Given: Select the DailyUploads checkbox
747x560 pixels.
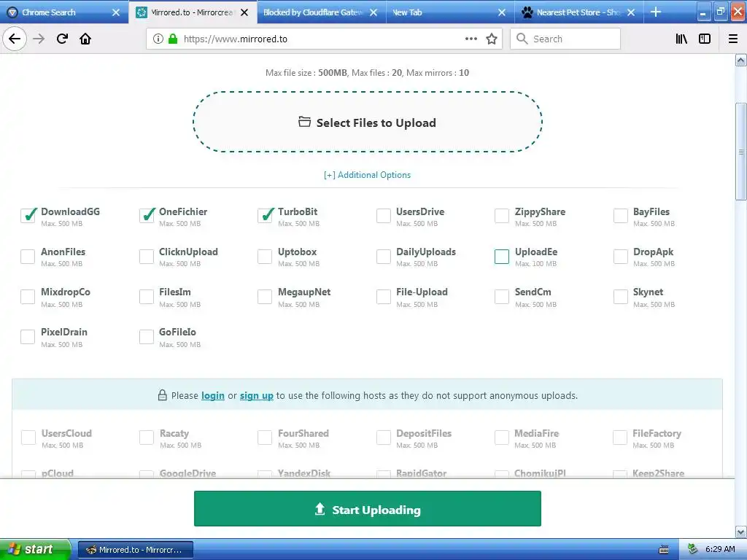Looking at the screenshot, I should click(x=384, y=256).
